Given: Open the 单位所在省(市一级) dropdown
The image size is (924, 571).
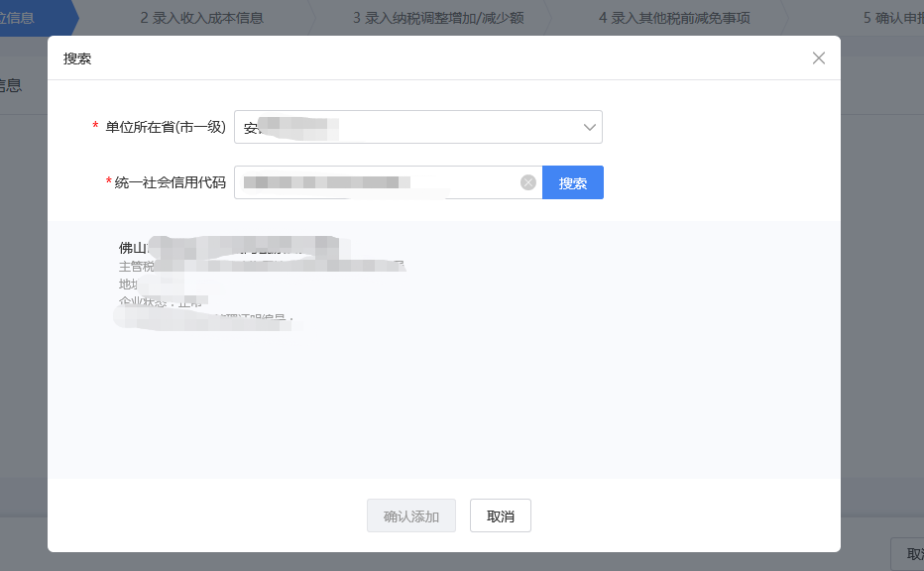Looking at the screenshot, I should click(417, 127).
